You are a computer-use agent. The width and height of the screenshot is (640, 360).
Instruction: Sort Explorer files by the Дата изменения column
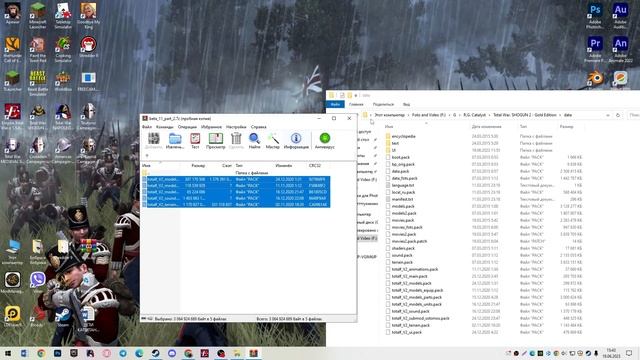coord(487,127)
